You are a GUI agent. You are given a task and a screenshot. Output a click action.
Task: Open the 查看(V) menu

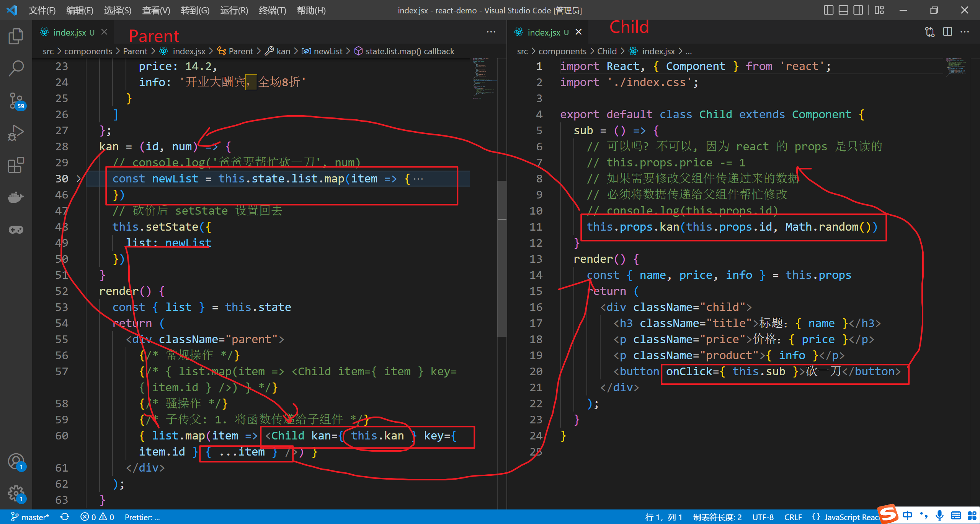point(156,10)
